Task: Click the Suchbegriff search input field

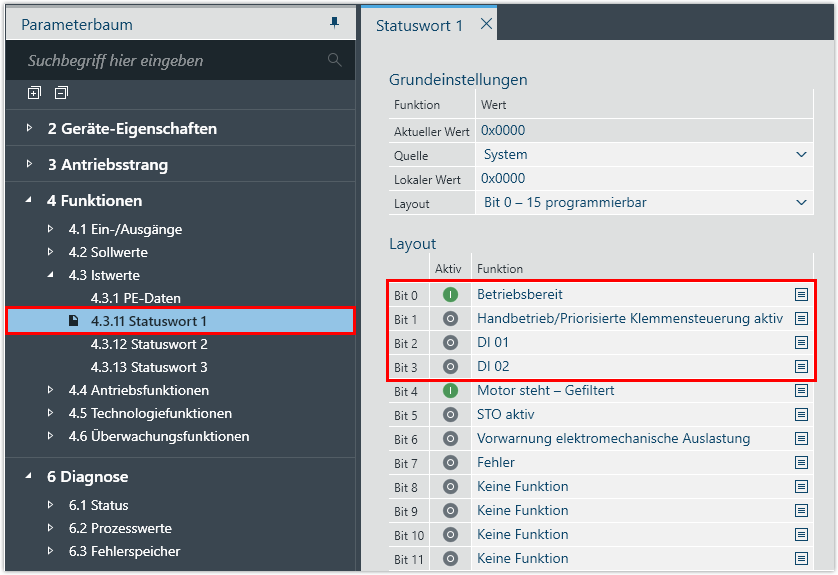Action: (170, 61)
